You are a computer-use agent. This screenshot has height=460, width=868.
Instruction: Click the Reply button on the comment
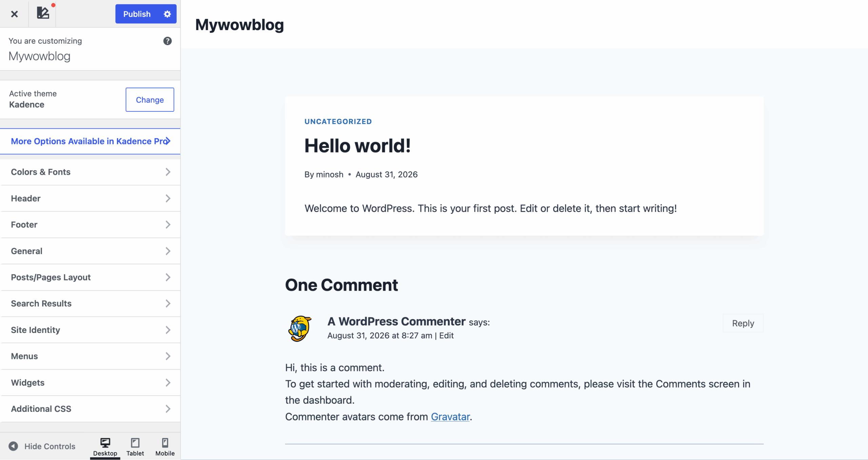pos(743,323)
